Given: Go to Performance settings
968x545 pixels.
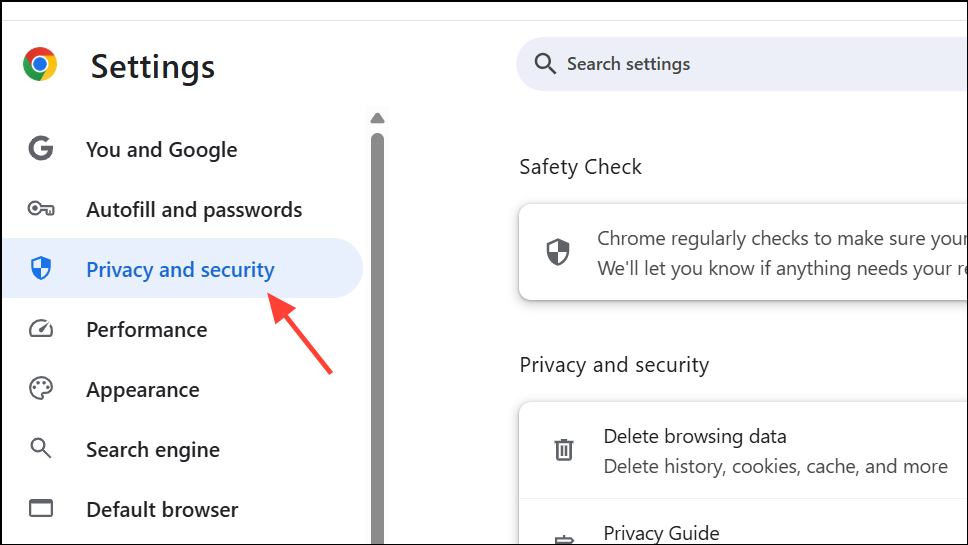Looking at the screenshot, I should coord(147,330).
